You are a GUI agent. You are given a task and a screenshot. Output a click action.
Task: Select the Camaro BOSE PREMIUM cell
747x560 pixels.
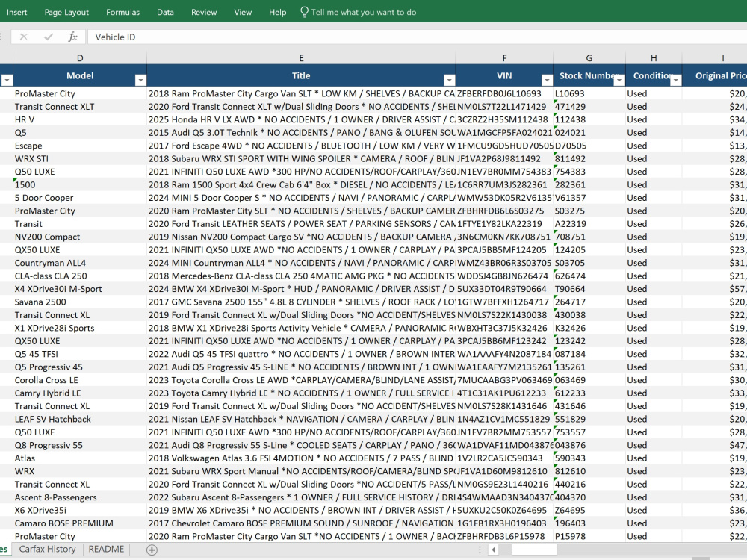click(80, 523)
